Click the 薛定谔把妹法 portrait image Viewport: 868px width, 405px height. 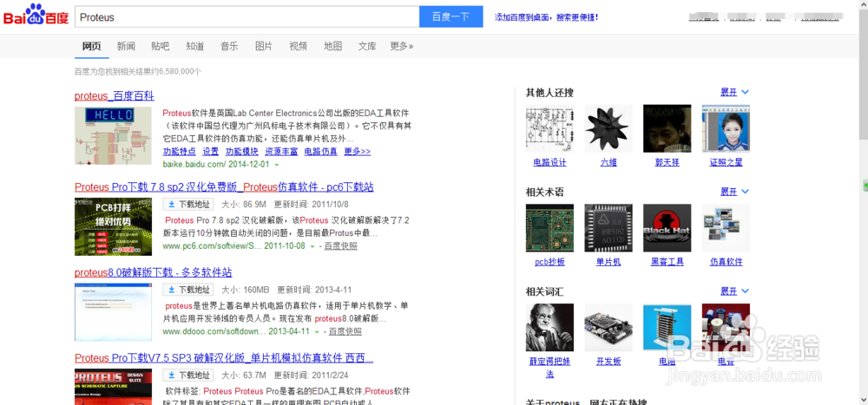549,327
